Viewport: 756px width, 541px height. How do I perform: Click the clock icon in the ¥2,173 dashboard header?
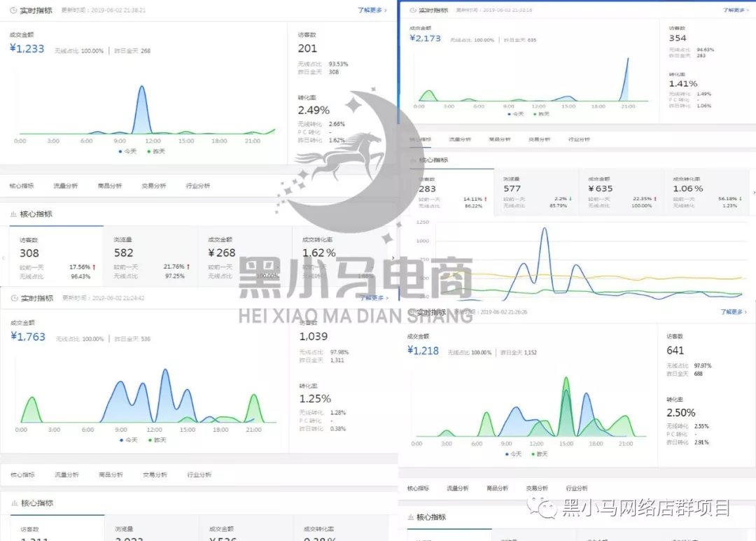click(413, 10)
